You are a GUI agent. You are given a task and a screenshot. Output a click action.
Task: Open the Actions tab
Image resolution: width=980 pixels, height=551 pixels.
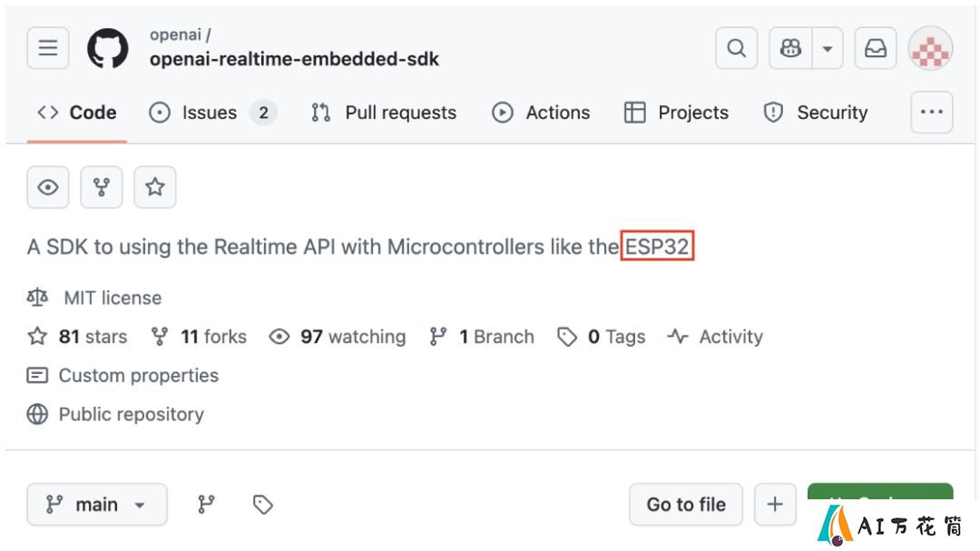541,113
